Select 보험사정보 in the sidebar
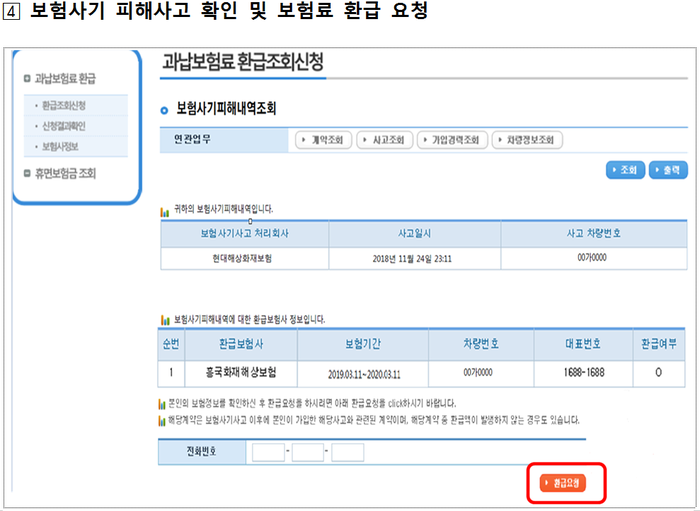 [60, 146]
